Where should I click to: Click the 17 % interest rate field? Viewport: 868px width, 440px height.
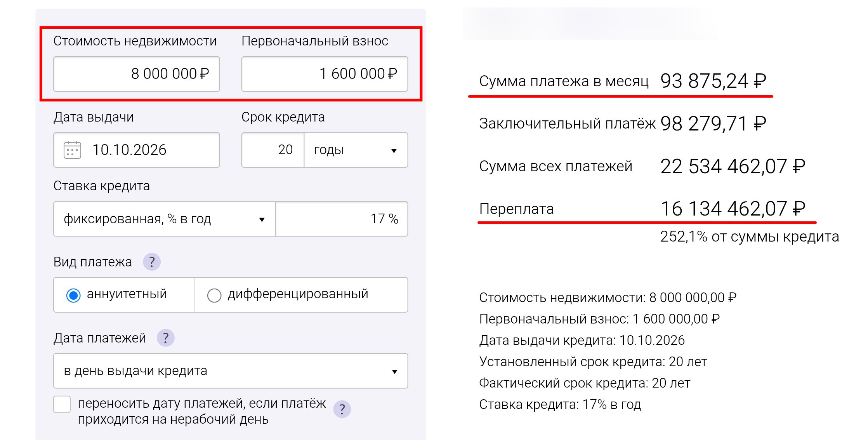[342, 219]
